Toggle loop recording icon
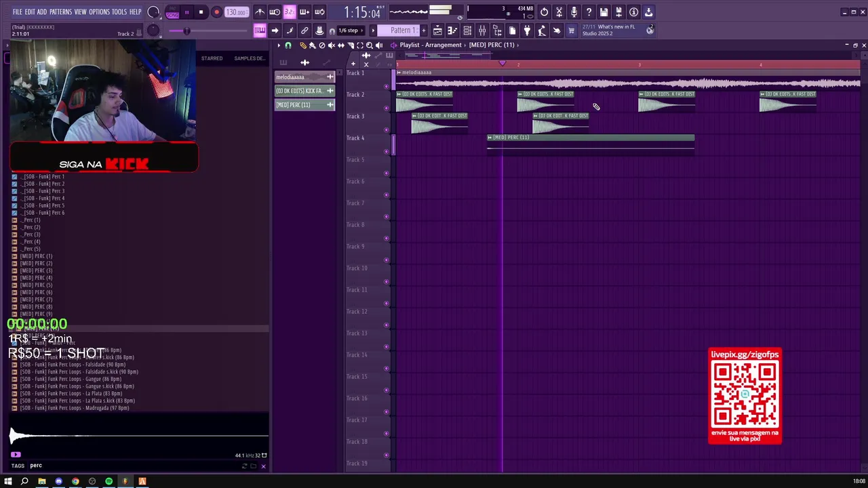The image size is (868, 488). (319, 12)
